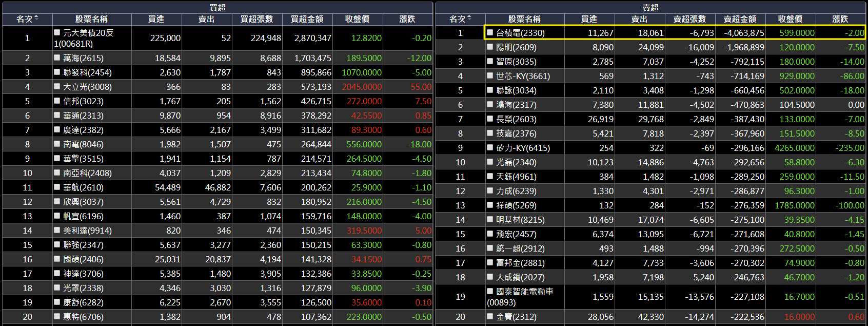
Task: Select checkbox beside 國泰智能電動車(00893)
Action: tap(490, 291)
